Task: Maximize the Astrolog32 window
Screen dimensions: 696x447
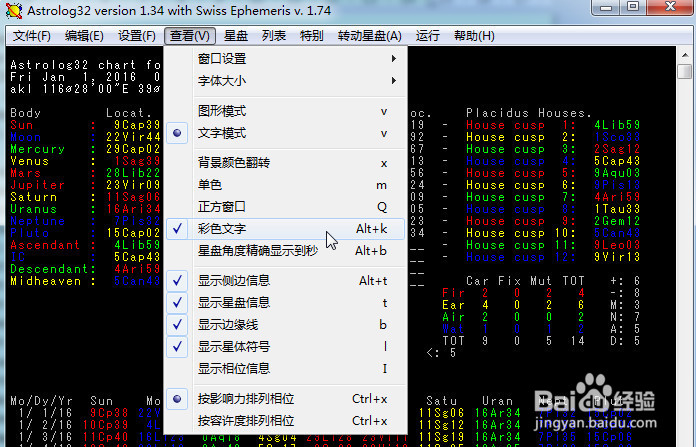Action: [633, 7]
